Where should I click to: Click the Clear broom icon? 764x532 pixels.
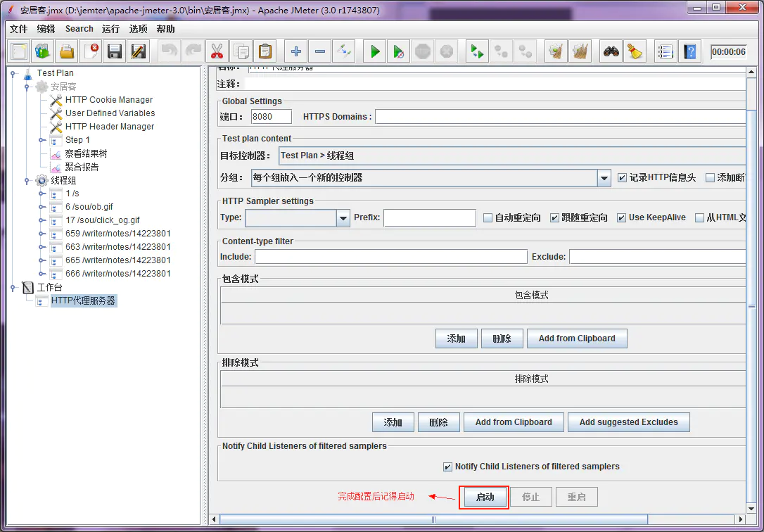click(x=556, y=51)
